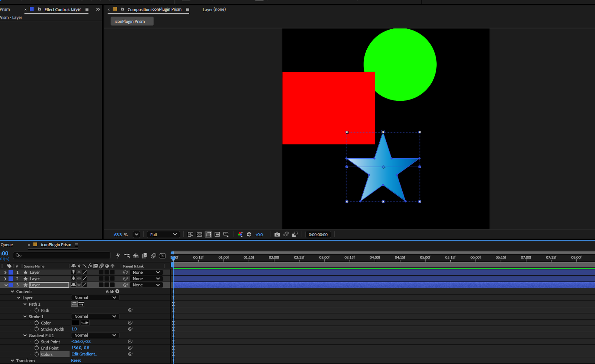This screenshot has width=595, height=364.
Task: Click the Live Update lightning icon in timeline
Action: click(x=118, y=256)
